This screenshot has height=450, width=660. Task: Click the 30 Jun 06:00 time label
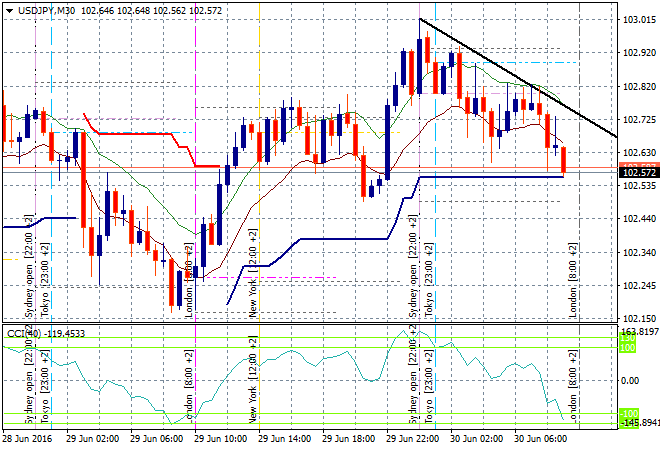click(x=539, y=439)
